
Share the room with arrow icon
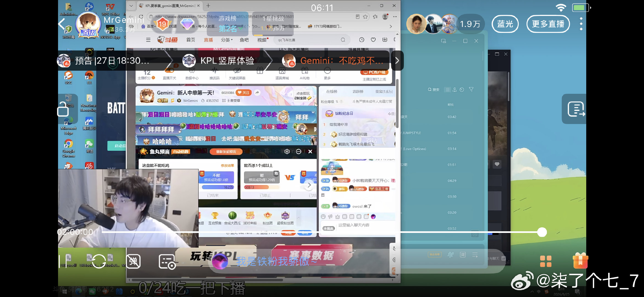pyautogui.click(x=257, y=93)
